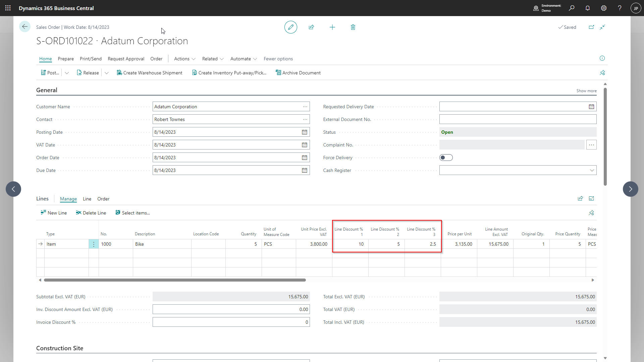Viewport: 644px width, 362px height.
Task: Toggle the Post dropdown arrow
Action: 66,72
